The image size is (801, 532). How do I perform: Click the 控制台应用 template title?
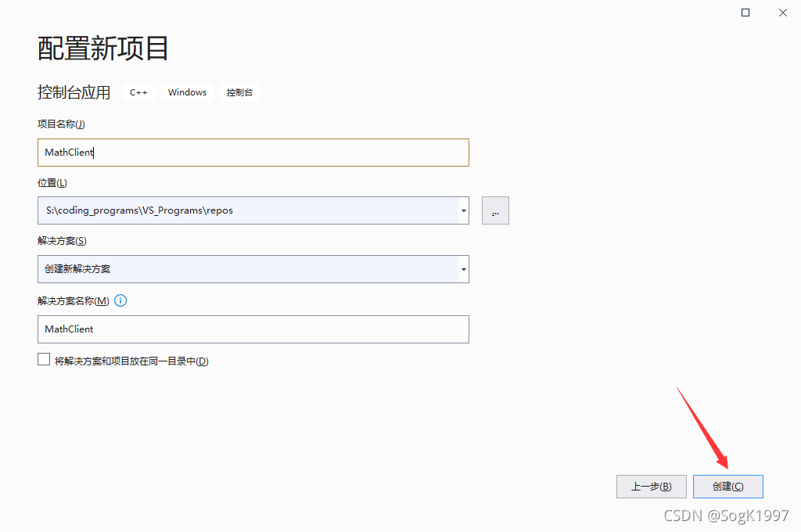[74, 92]
